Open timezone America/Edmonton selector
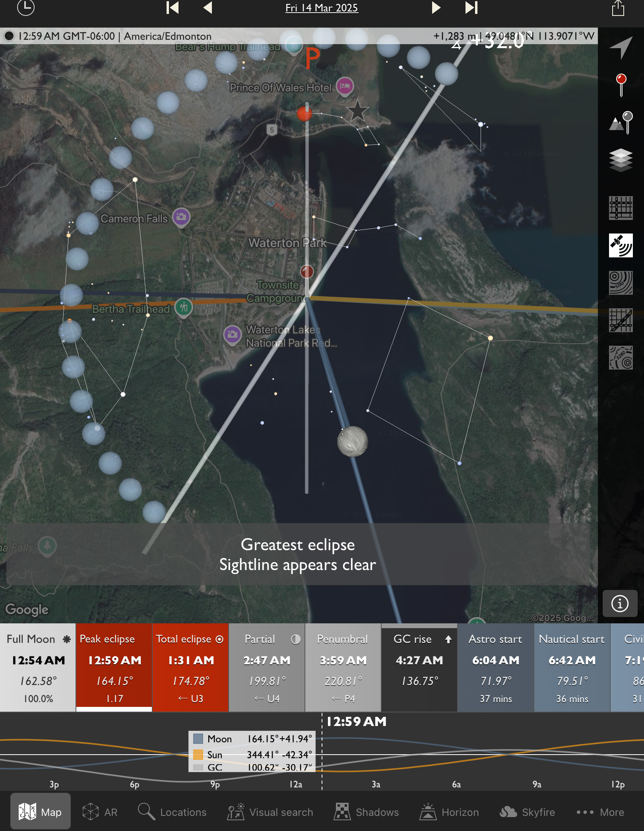 (x=167, y=36)
